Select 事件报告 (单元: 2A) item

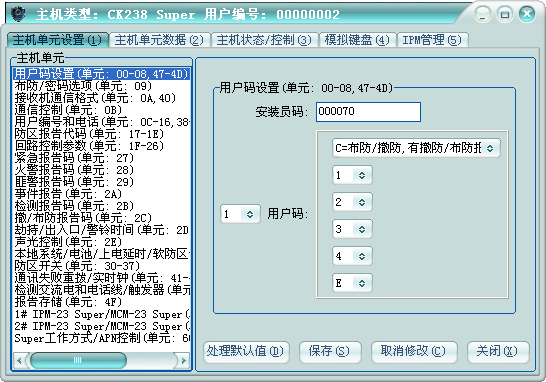pyautogui.click(x=101, y=194)
